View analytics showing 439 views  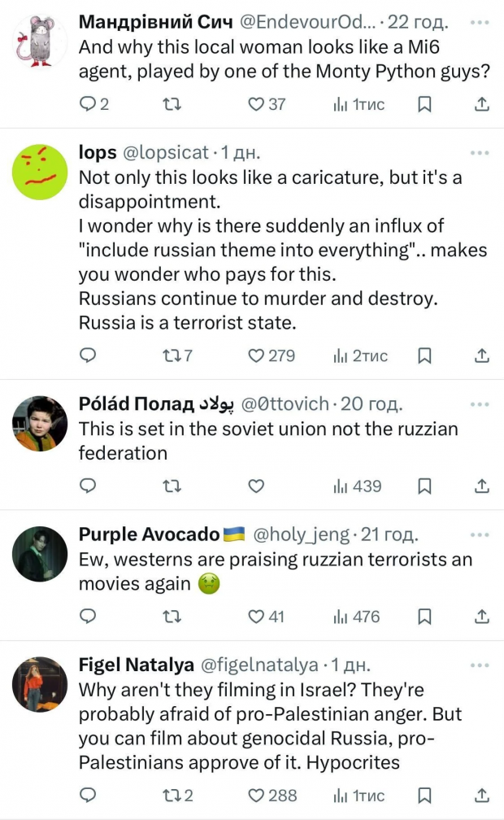pos(357,486)
